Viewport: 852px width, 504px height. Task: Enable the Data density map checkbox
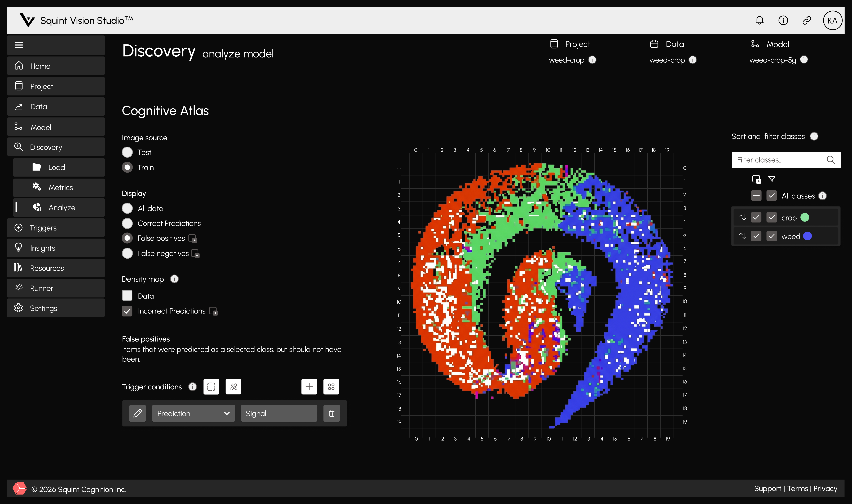tap(127, 295)
